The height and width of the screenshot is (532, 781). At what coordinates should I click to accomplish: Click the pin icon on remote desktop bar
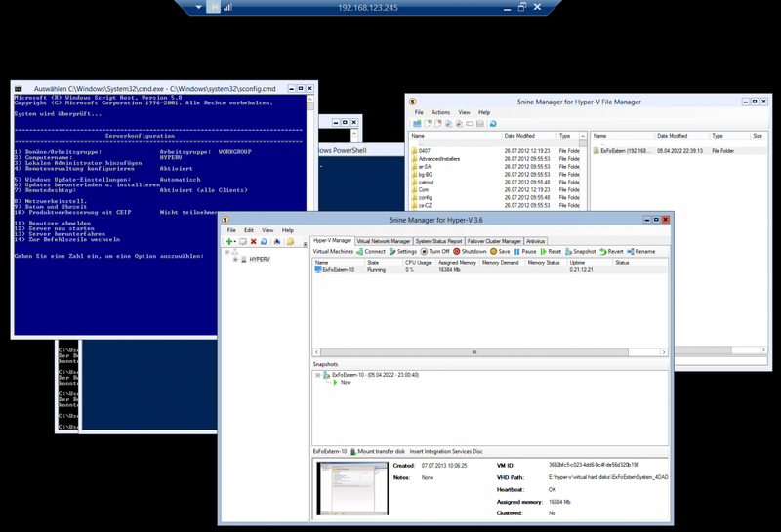pos(213,7)
